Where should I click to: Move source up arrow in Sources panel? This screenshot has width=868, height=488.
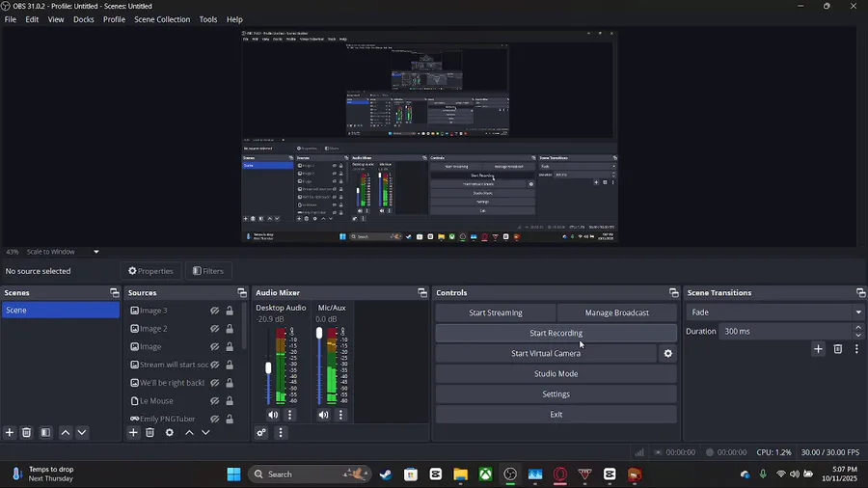point(189,433)
